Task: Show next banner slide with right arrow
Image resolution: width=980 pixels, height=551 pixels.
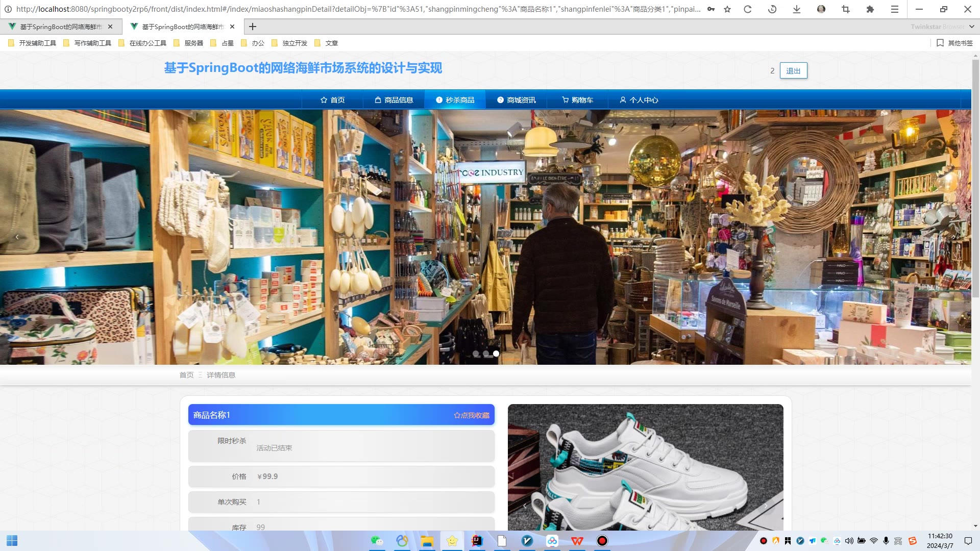Action: coord(953,237)
